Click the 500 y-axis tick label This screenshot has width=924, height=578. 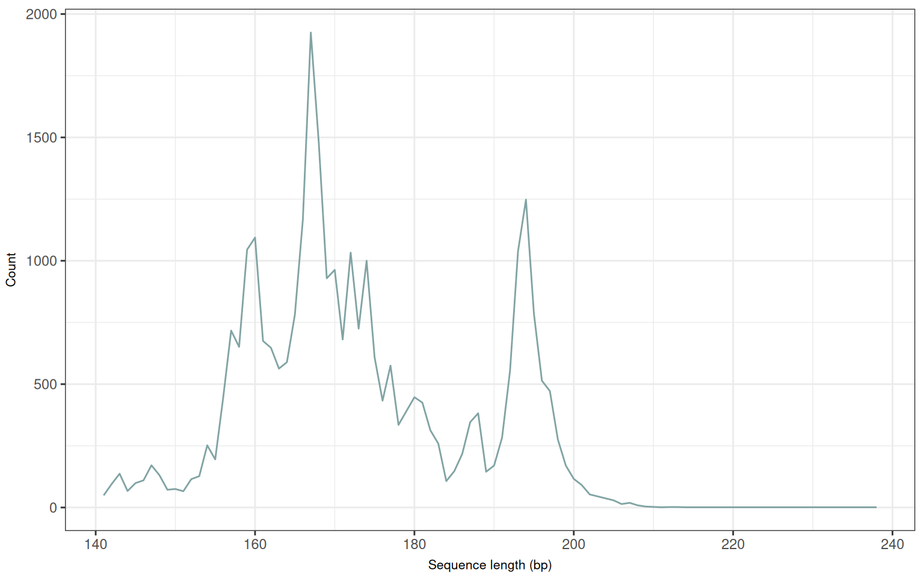coord(45,384)
